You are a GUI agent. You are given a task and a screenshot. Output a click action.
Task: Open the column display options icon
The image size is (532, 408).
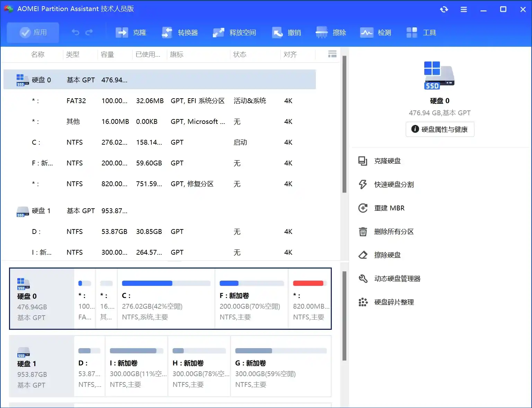click(x=332, y=54)
